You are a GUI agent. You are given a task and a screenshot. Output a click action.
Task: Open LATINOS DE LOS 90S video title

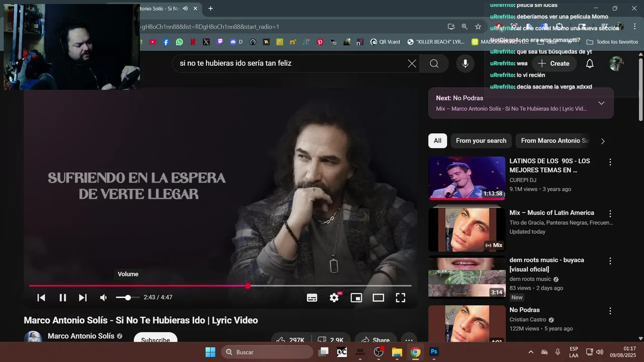(x=549, y=165)
